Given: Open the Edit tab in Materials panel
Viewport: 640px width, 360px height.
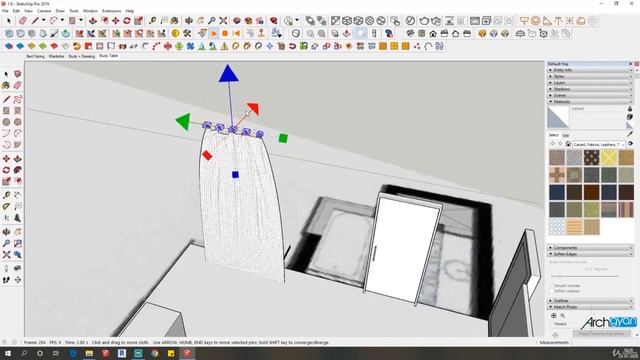Looking at the screenshot, I should pyautogui.click(x=566, y=135).
